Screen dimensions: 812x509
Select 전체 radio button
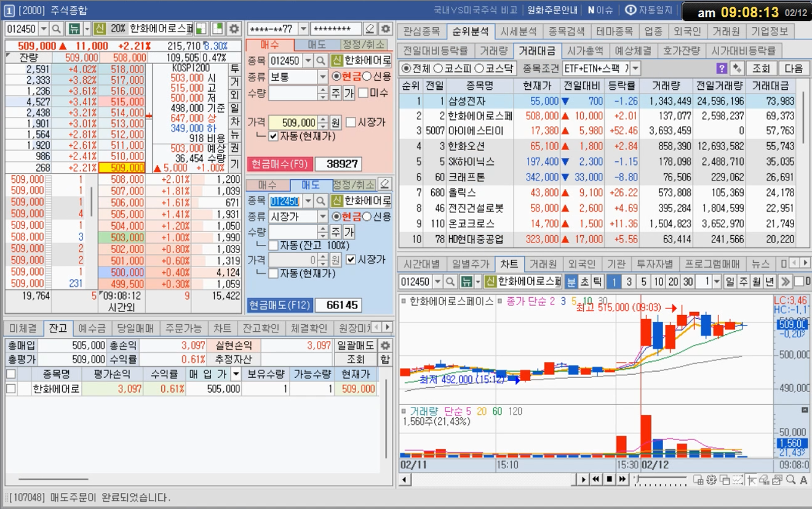tap(405, 68)
